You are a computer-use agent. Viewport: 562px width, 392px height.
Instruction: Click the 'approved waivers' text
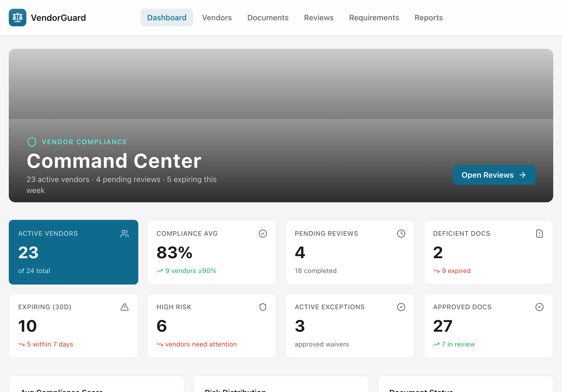(x=322, y=344)
